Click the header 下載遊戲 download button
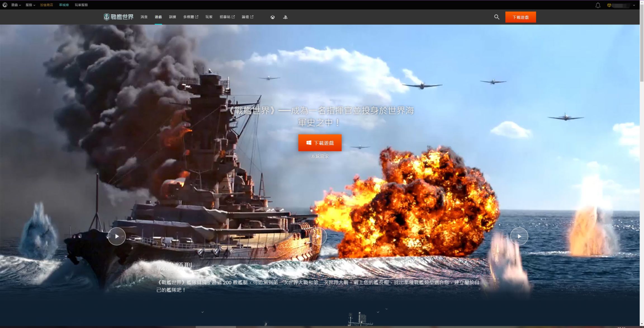 (x=520, y=17)
